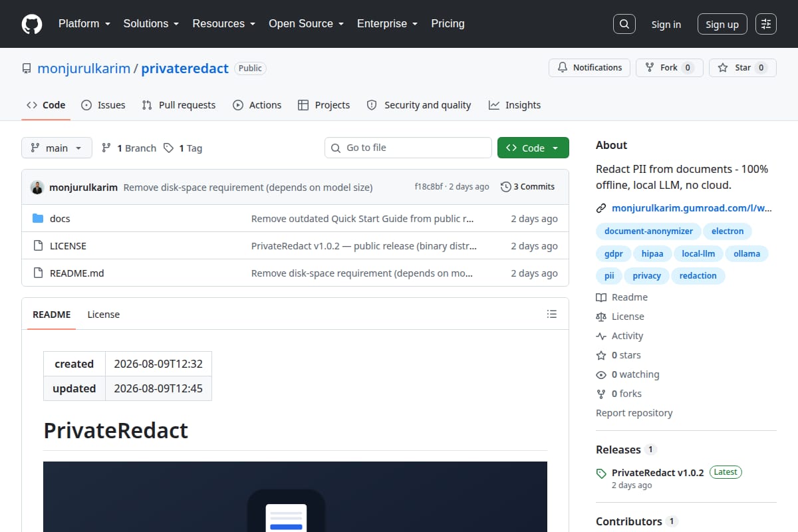Open Security and quality tab
Screen dimensions: 798x532
point(419,105)
